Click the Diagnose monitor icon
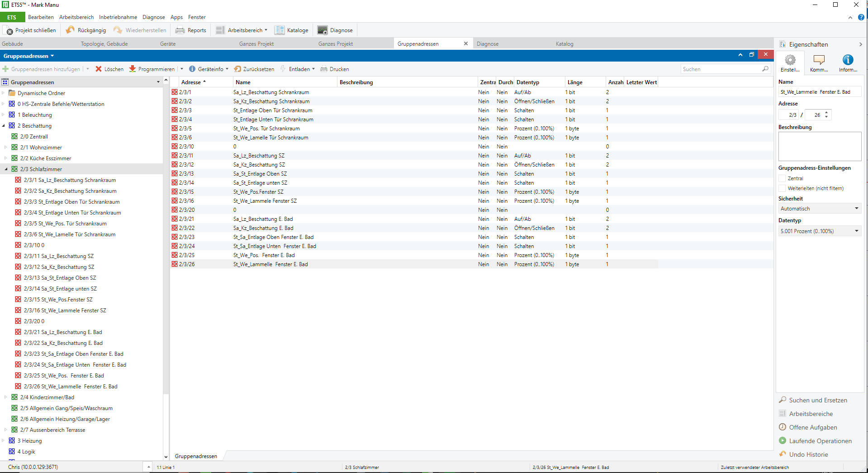868x473 pixels. [323, 30]
